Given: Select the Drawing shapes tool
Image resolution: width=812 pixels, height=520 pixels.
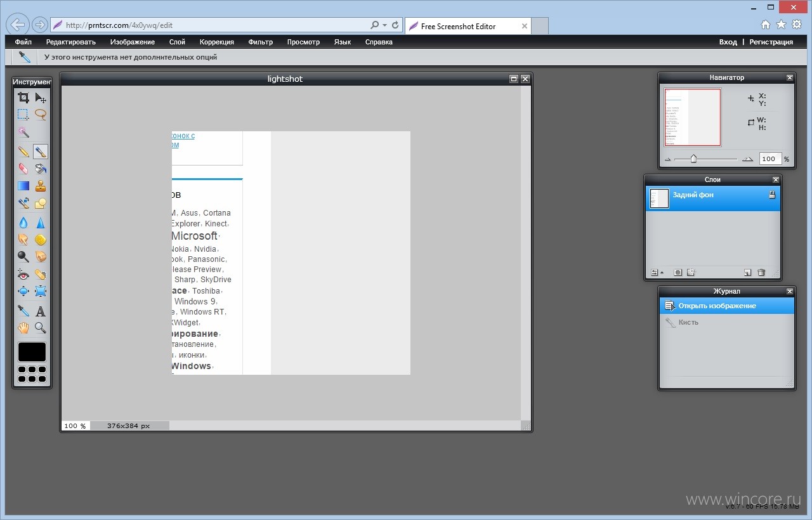Looking at the screenshot, I should (x=41, y=203).
